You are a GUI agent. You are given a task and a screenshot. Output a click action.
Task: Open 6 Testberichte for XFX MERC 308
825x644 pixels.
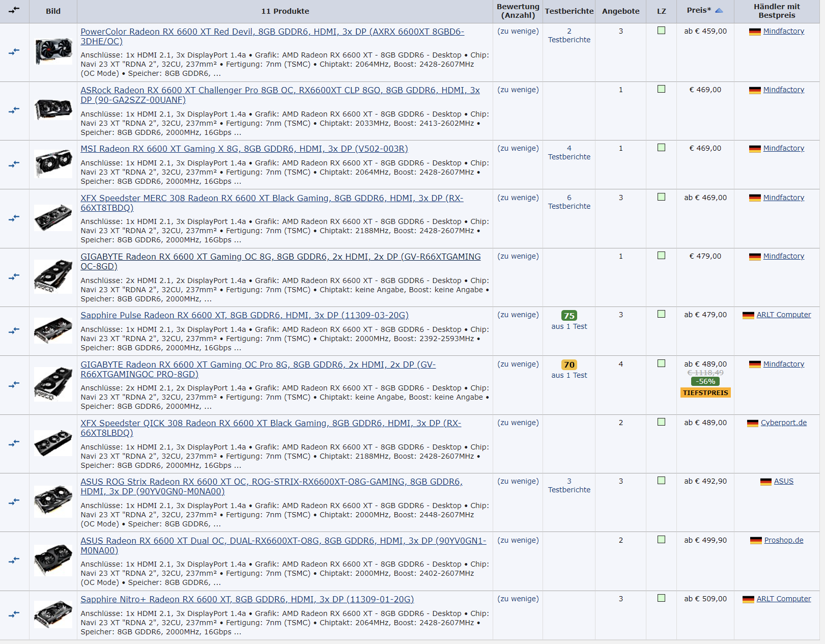tap(569, 202)
